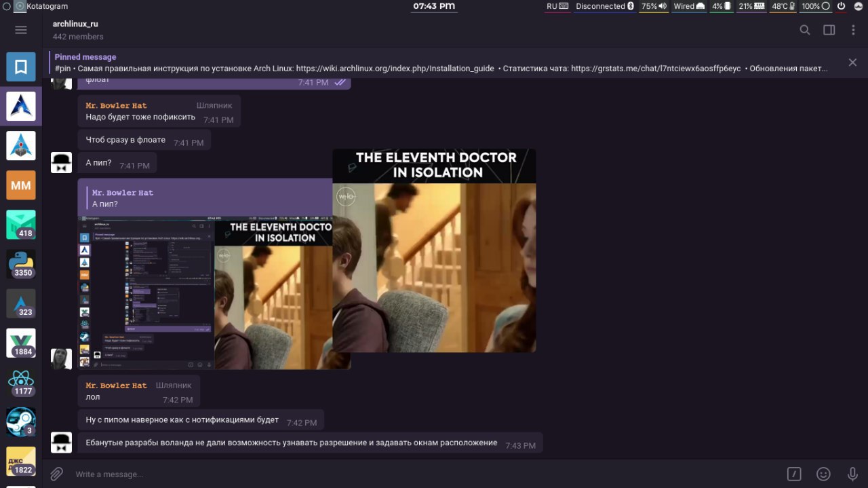868x488 pixels.
Task: Open the Arch chat with 323 unread
Action: pyautogui.click(x=21, y=303)
